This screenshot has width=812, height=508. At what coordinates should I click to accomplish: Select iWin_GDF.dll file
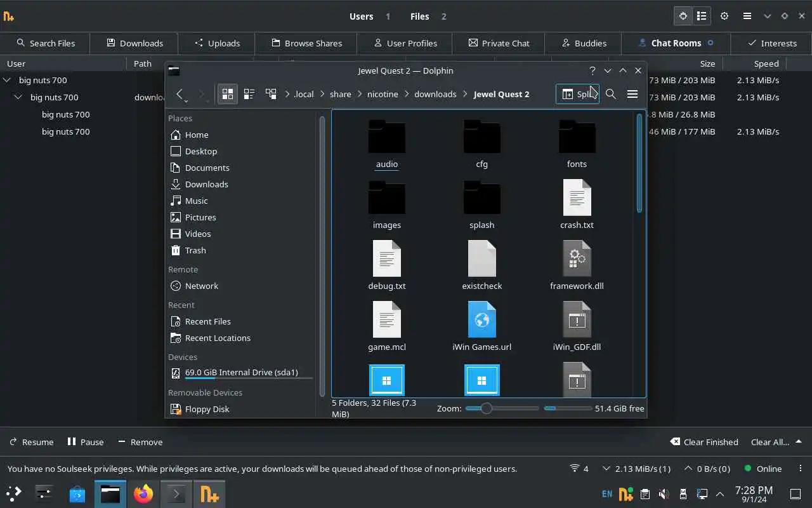577,328
